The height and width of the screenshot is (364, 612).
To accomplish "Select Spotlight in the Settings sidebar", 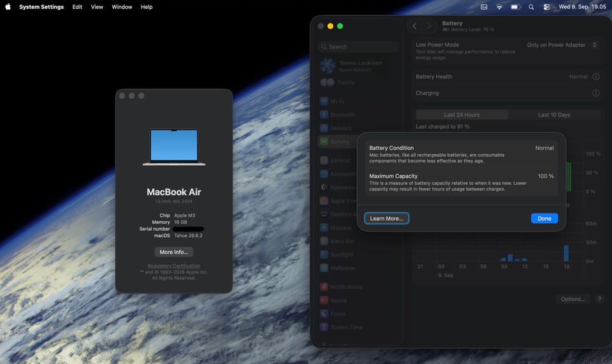I will tap(358, 254).
